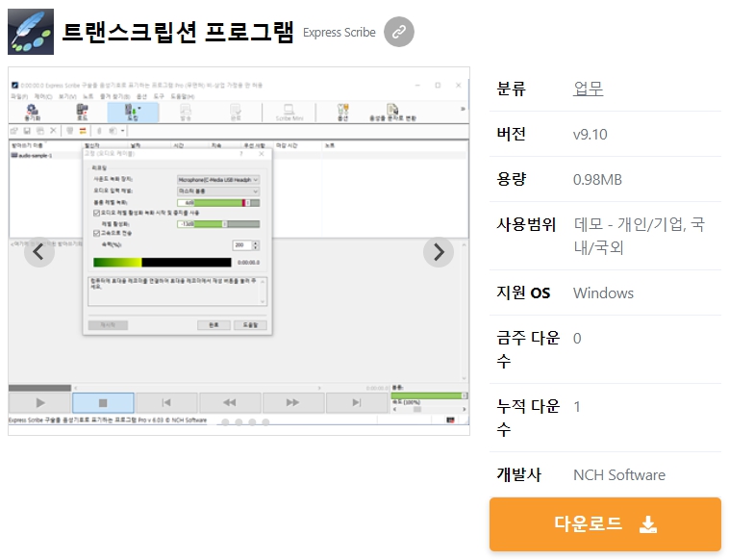Viewport: 729px width, 560px height.
Task: Show the next screenshot with right arrow
Action: pyautogui.click(x=439, y=252)
